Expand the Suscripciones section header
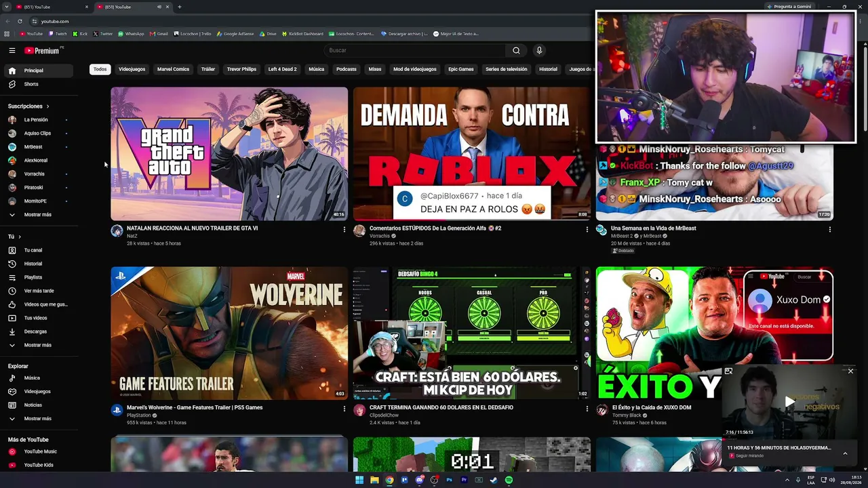This screenshot has width=868, height=488. tap(28, 106)
